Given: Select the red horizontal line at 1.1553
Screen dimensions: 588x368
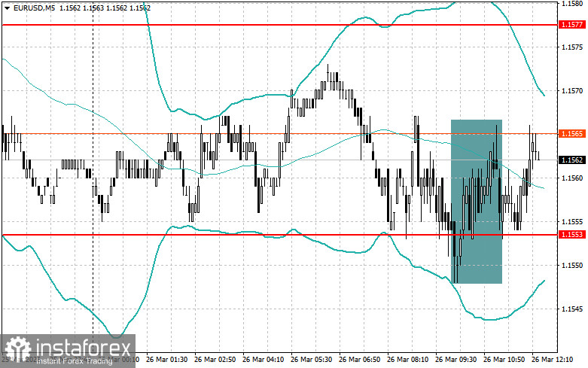Looking at the screenshot, I should [279, 235].
